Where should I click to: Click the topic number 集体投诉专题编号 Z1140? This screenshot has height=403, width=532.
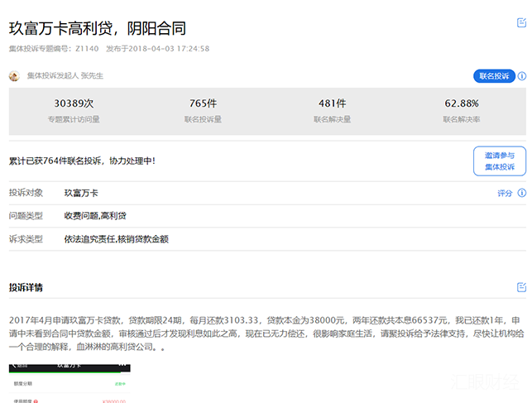(x=54, y=49)
